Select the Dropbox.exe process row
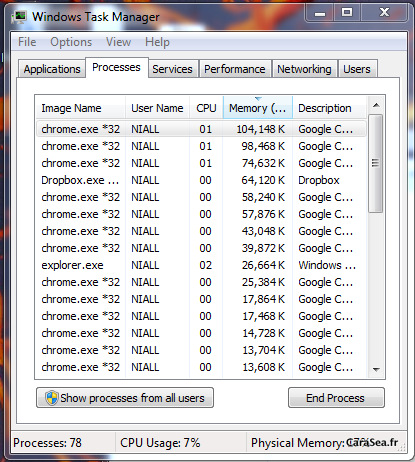 201,180
